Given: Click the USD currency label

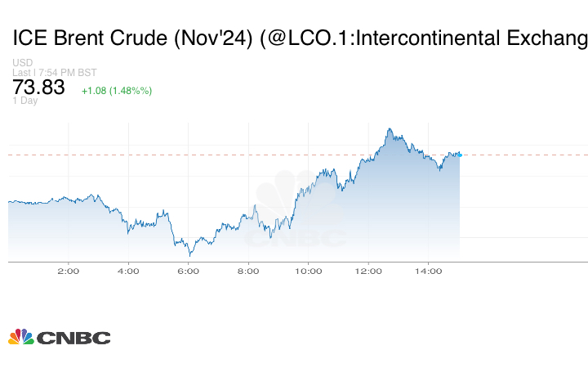Looking at the screenshot, I should tap(22, 64).
